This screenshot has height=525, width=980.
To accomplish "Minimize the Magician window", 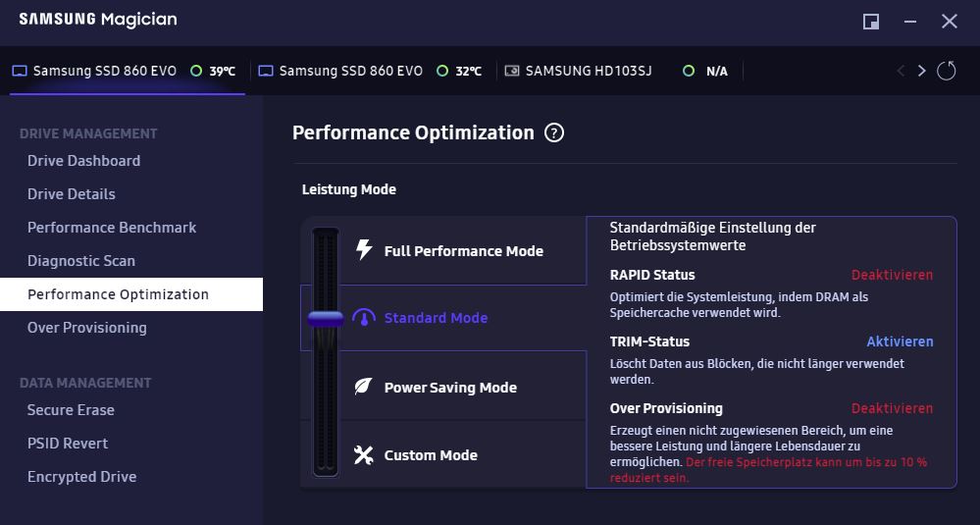I will 910,22.
